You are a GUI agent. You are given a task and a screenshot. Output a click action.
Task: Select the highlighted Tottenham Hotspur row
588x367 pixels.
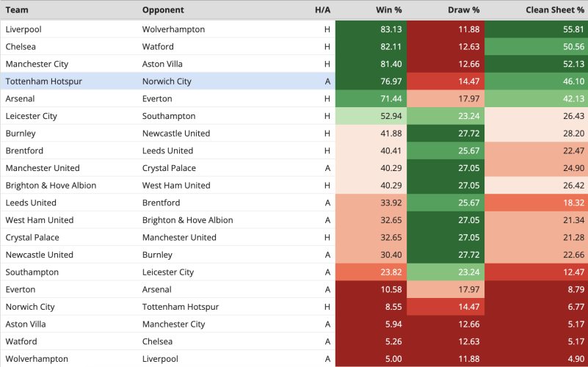click(294, 81)
